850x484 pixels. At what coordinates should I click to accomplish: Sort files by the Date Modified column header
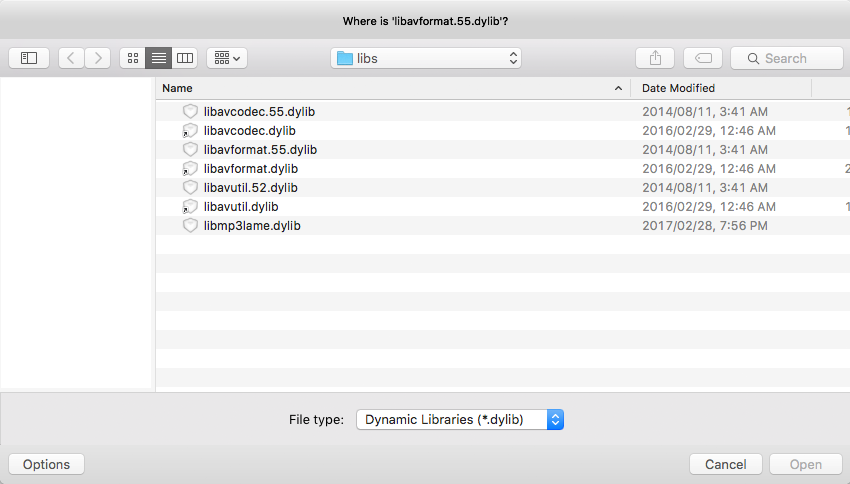click(x=721, y=88)
